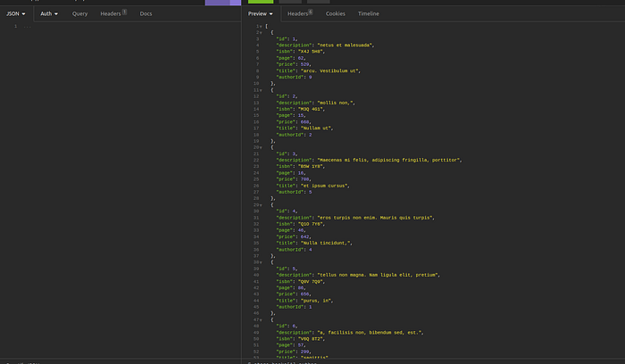
Task: Collapse the object starting at line 29
Action: click(x=261, y=204)
